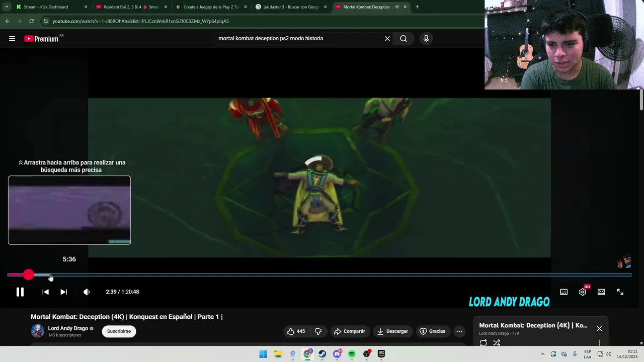Mute tab audio speaker icon on YouTube tab
The height and width of the screenshot is (362, 644).
397,7
